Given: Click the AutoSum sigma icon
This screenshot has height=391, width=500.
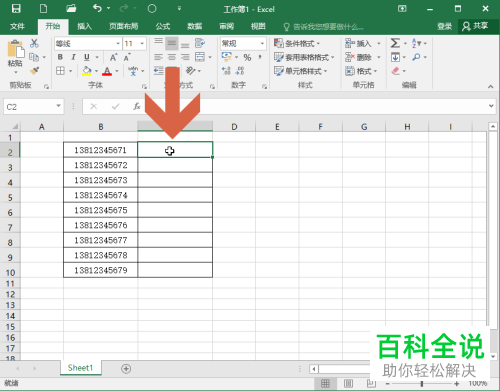Looking at the screenshot, I should [x=395, y=43].
